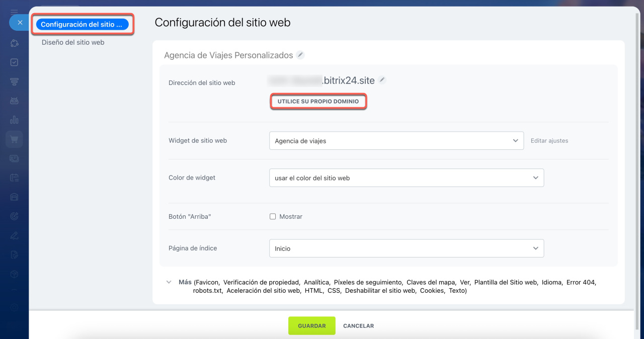Open the CRM funnel icon in sidebar
644x339 pixels.
tap(14, 81)
